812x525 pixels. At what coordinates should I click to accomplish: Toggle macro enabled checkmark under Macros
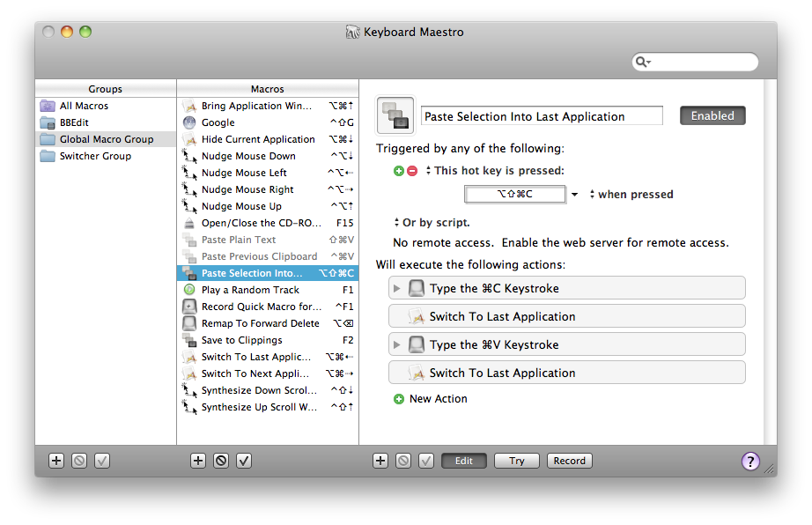[x=244, y=461]
